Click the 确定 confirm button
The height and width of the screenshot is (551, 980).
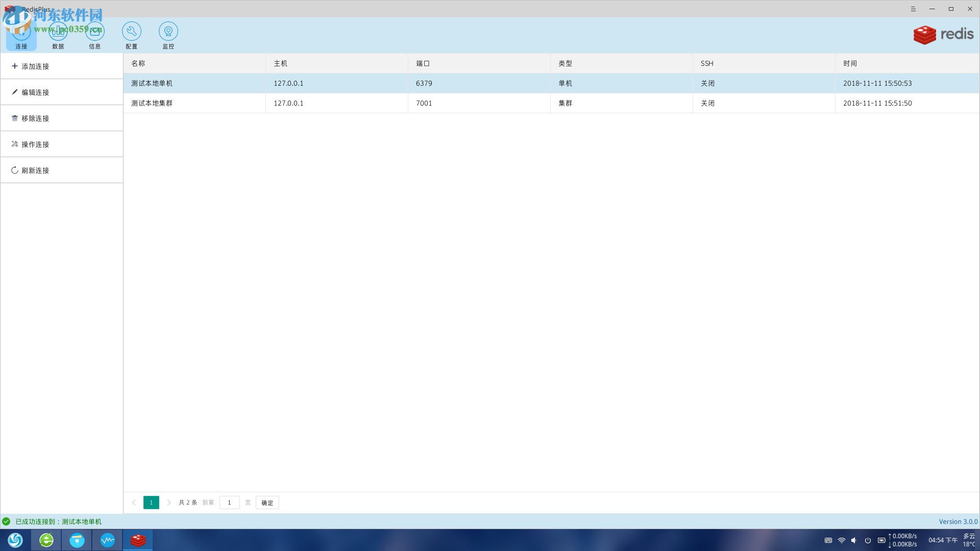point(267,503)
